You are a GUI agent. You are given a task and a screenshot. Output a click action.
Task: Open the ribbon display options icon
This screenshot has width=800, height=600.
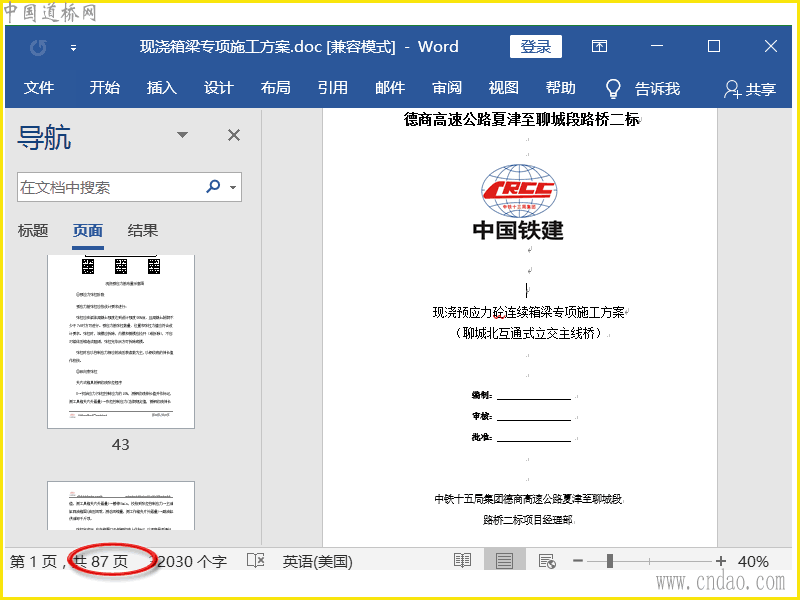pyautogui.click(x=599, y=46)
